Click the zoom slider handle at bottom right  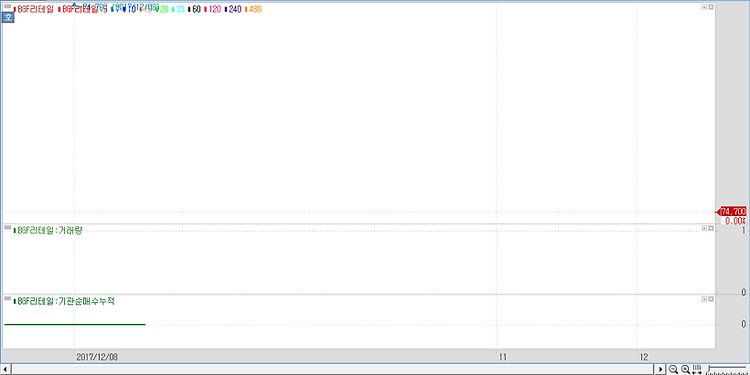click(x=709, y=368)
